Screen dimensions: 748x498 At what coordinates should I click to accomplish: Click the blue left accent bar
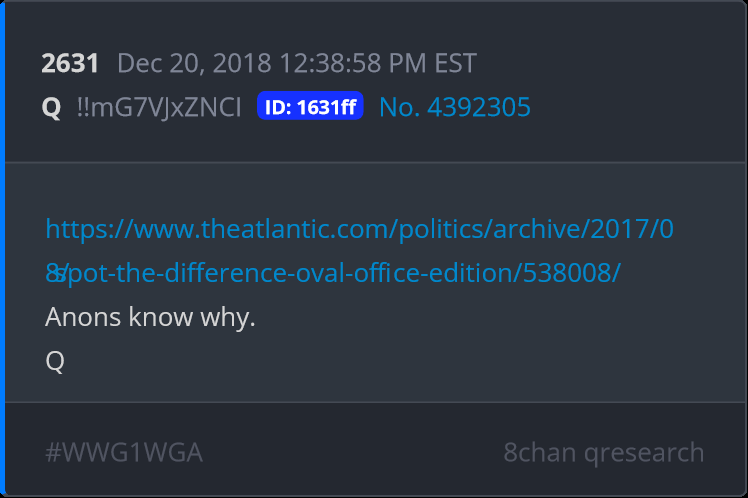pos(2,249)
